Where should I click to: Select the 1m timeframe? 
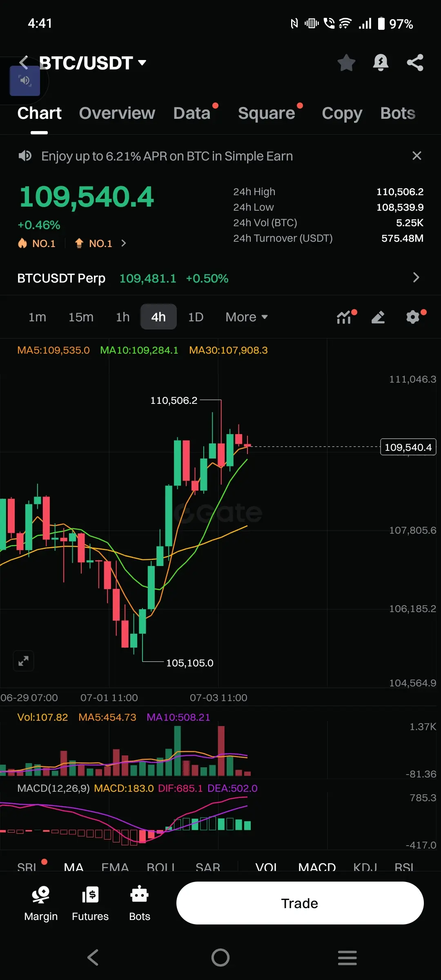(37, 317)
